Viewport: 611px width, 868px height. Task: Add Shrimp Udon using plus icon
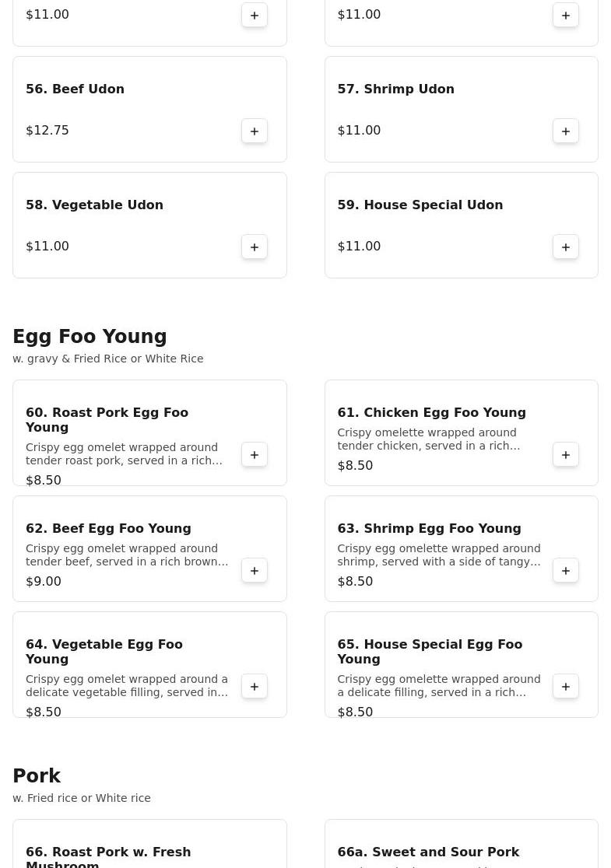pos(566,131)
